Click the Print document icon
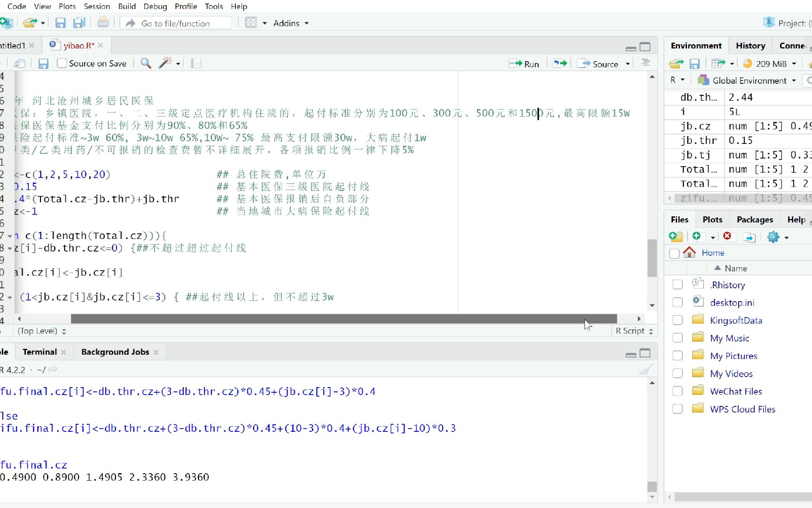 coord(103,23)
